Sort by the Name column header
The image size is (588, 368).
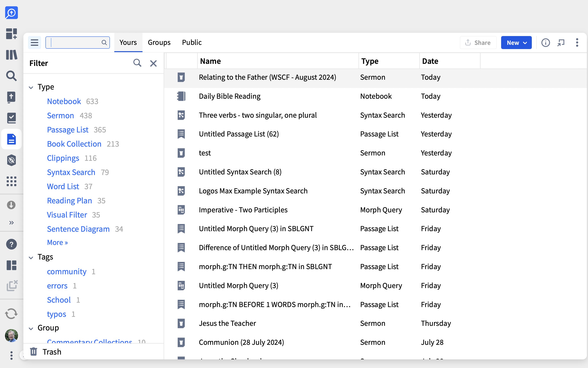[210, 61]
